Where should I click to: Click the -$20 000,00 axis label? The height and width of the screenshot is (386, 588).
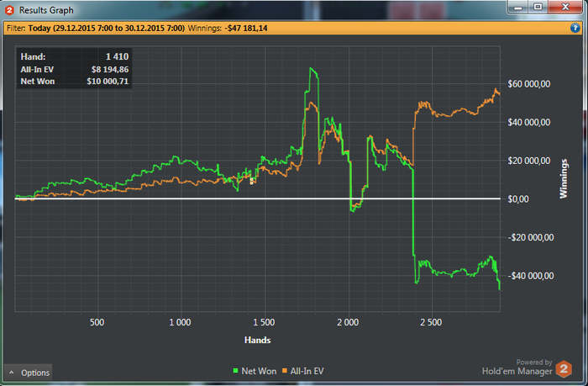click(x=531, y=237)
